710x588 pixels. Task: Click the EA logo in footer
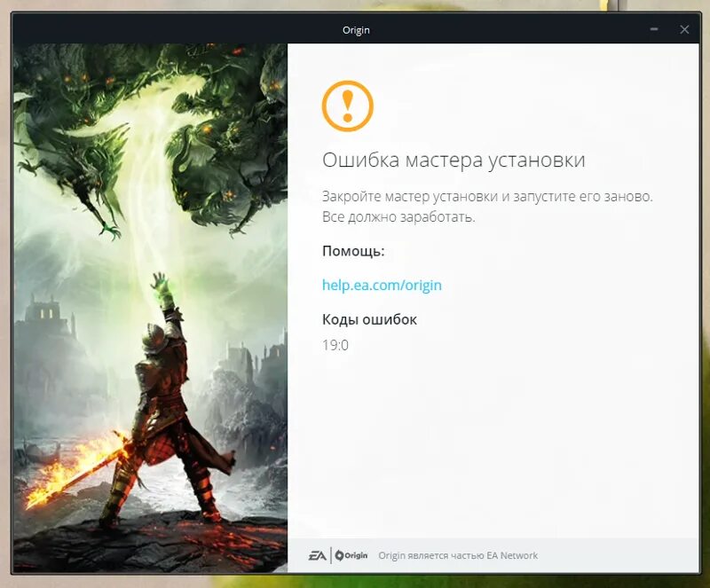[x=318, y=555]
